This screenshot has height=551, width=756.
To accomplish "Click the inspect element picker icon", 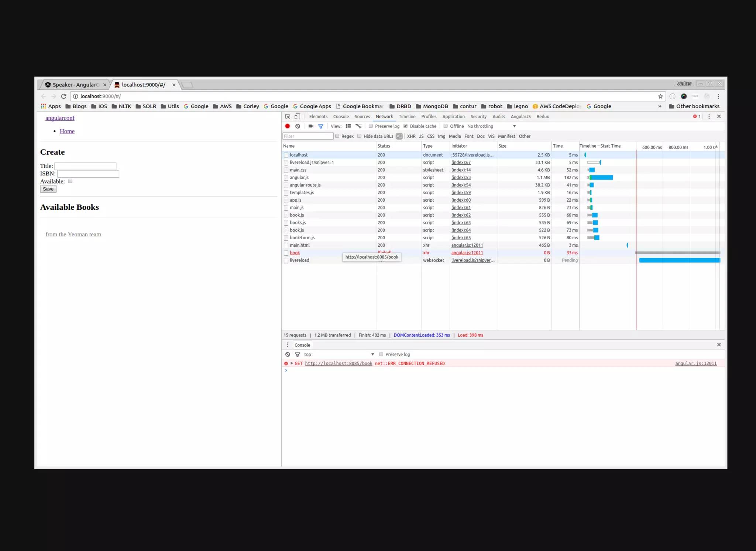I will [288, 116].
